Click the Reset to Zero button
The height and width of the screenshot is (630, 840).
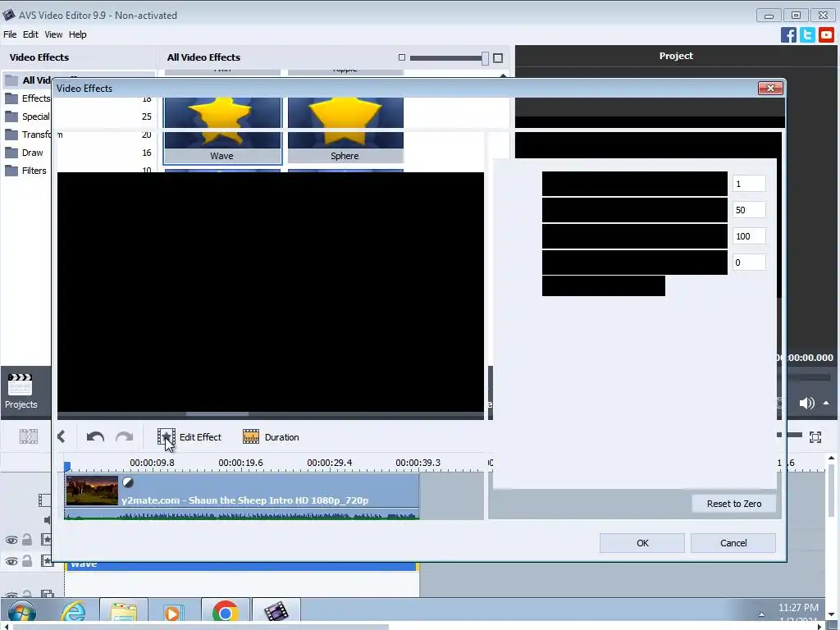733,504
